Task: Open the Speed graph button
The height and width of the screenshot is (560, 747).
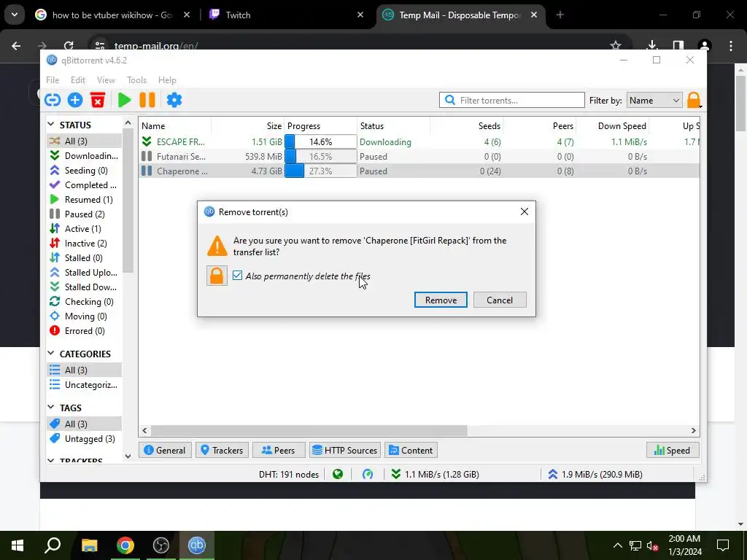Action: pos(672,450)
